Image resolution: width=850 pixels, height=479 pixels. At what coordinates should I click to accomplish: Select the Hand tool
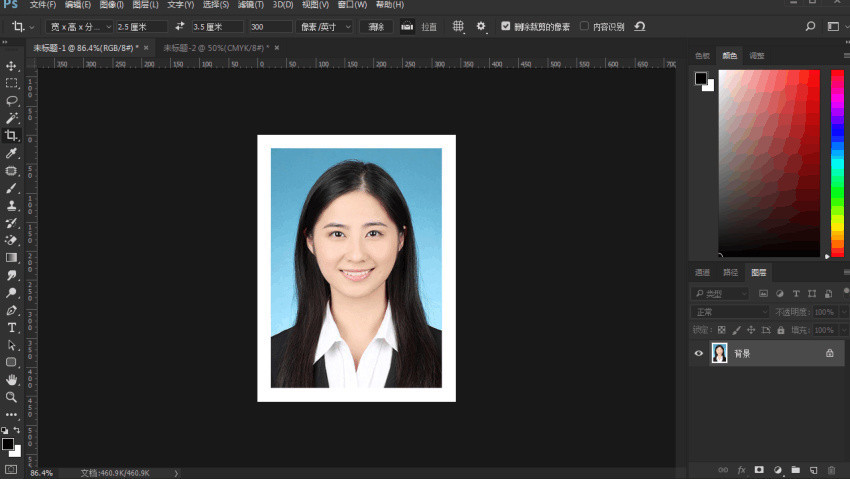[x=12, y=380]
